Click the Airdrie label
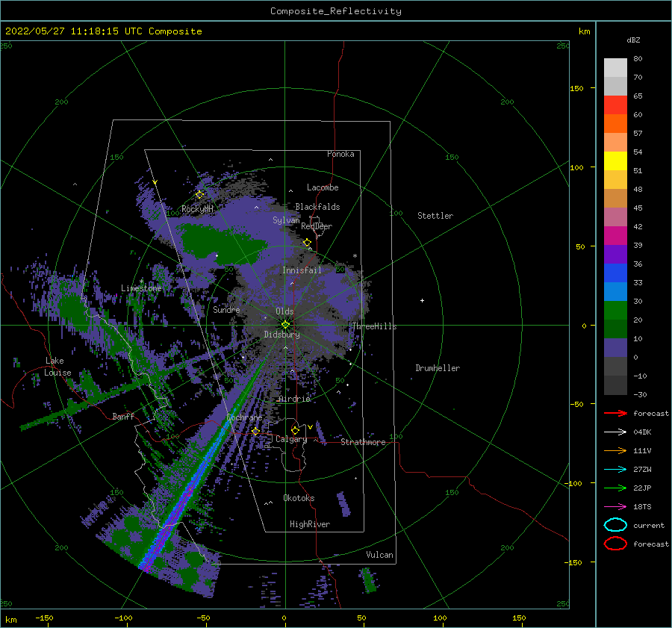The image size is (672, 628). 294,399
